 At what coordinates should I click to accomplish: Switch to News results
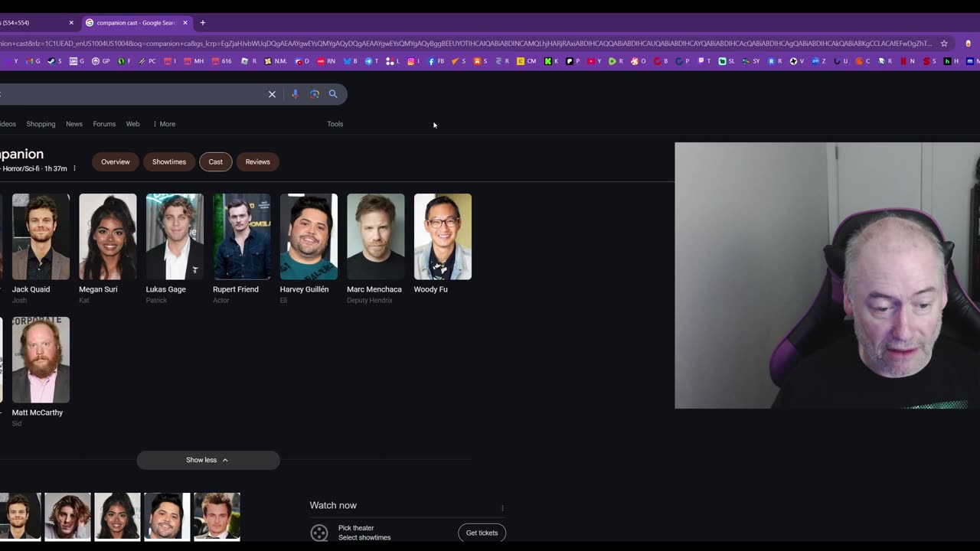[74, 124]
